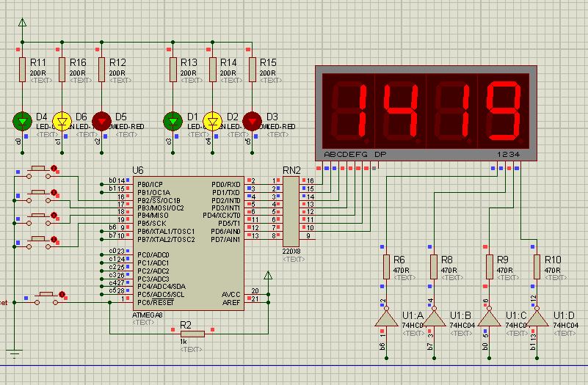Click the R11 200R resistor
Screen dimensions: 588x385
click(x=22, y=68)
